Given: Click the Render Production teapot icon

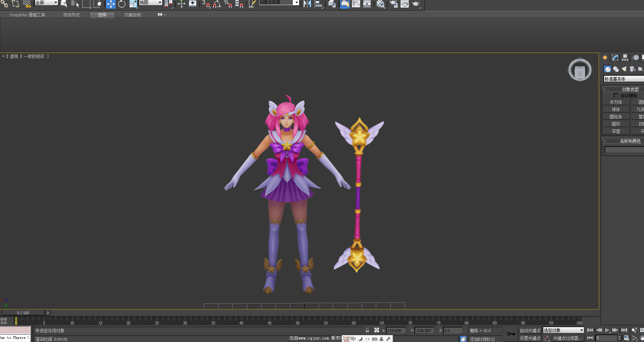Looking at the screenshot, I should pyautogui.click(x=416, y=4).
